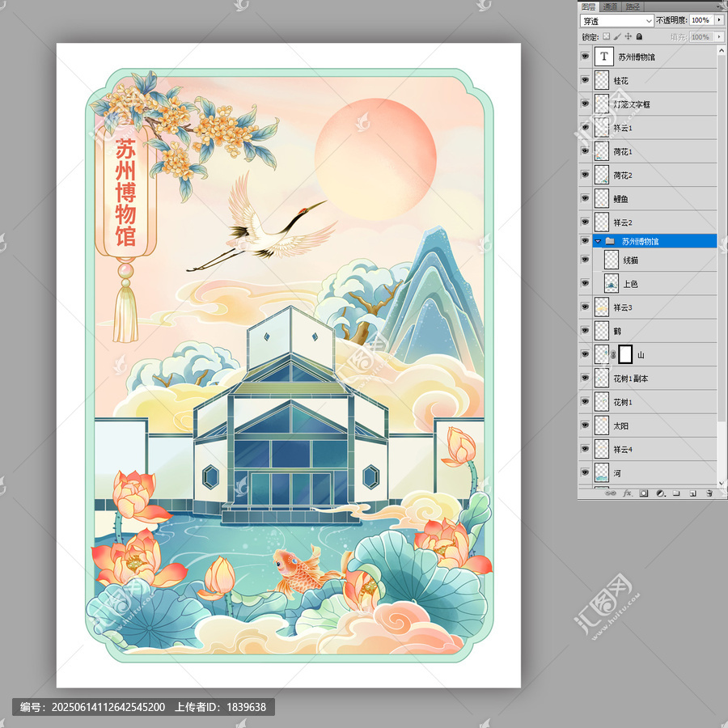Toggle visibility of the 荷花1 layer
Image resolution: width=728 pixels, height=728 pixels.
coord(585,151)
